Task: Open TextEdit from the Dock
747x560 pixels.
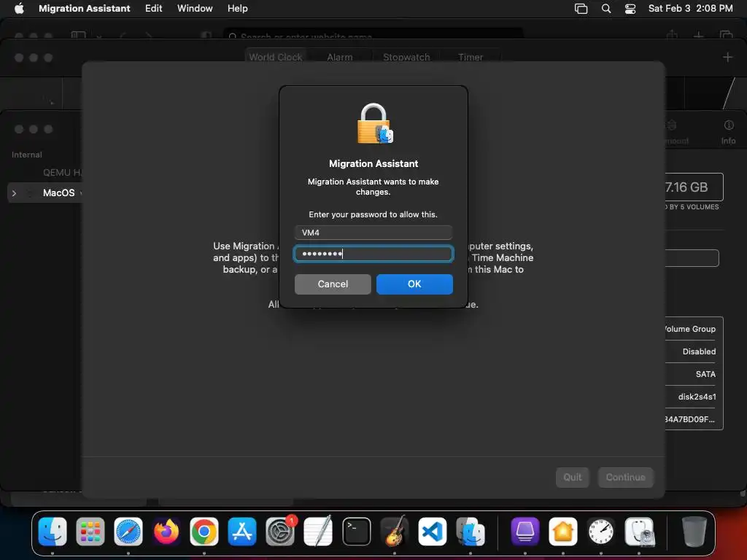Action: pos(318,532)
